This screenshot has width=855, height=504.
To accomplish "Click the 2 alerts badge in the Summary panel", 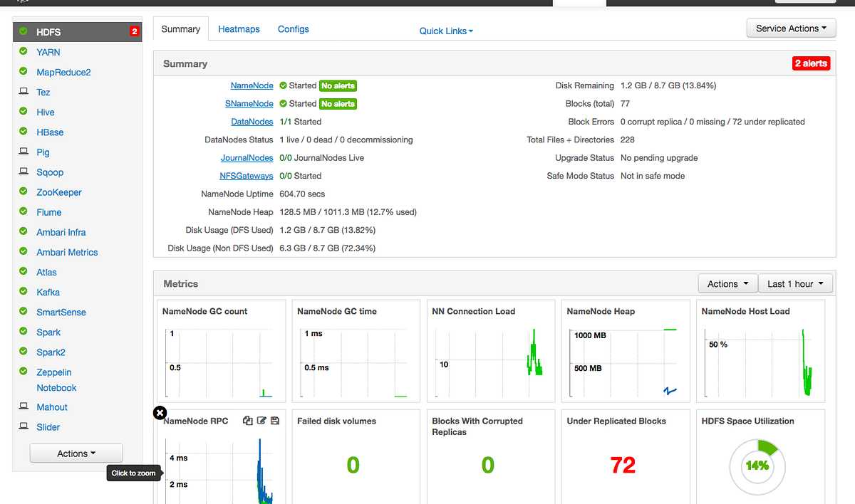I will [x=811, y=63].
